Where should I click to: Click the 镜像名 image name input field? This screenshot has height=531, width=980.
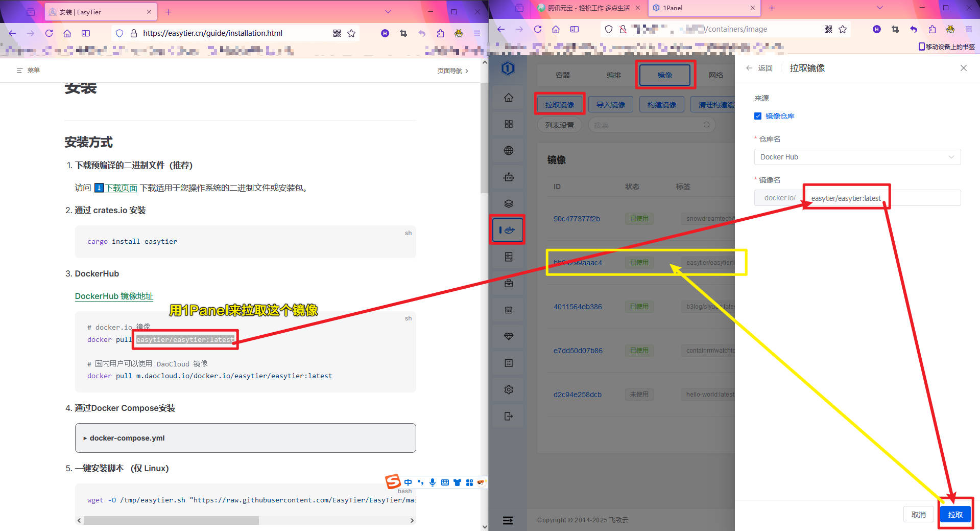[882, 198]
